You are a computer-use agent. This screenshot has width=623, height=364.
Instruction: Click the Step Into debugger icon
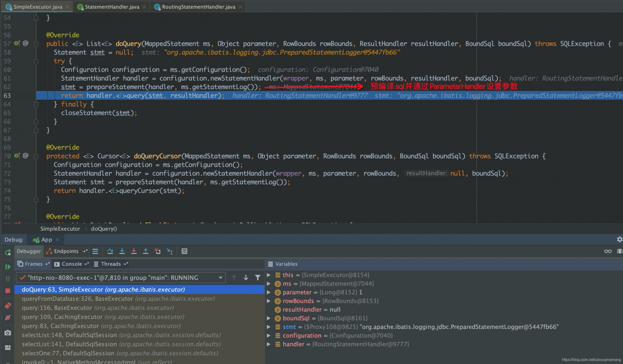coord(122,251)
